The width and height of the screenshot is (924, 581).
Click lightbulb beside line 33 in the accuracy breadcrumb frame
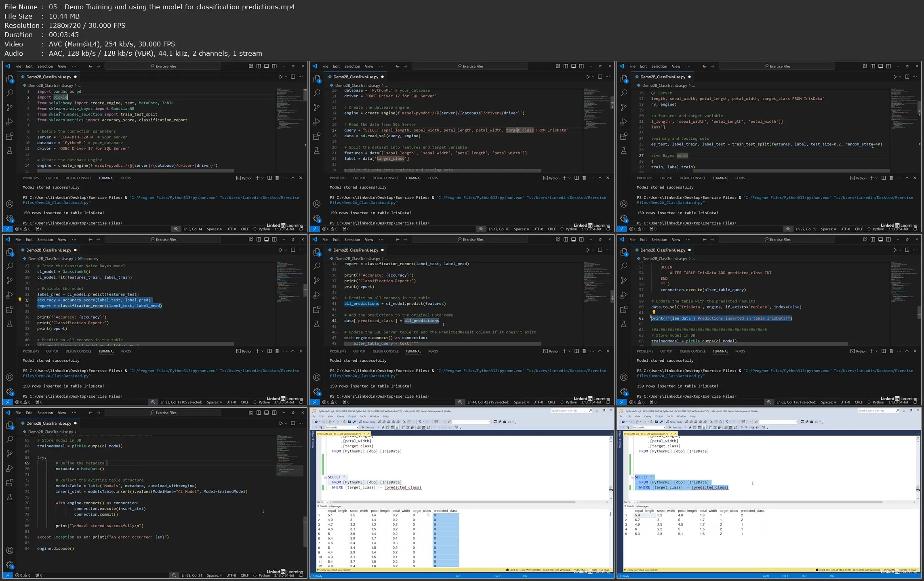(20, 300)
